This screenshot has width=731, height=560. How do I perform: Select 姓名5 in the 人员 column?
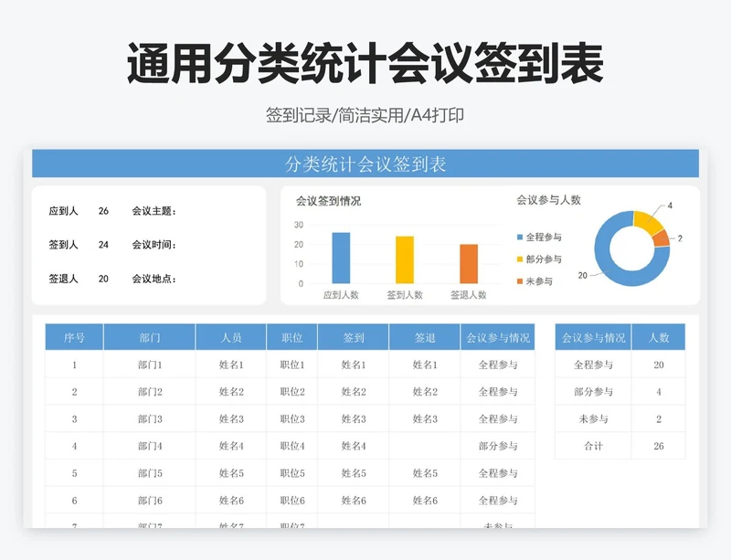coord(231,473)
